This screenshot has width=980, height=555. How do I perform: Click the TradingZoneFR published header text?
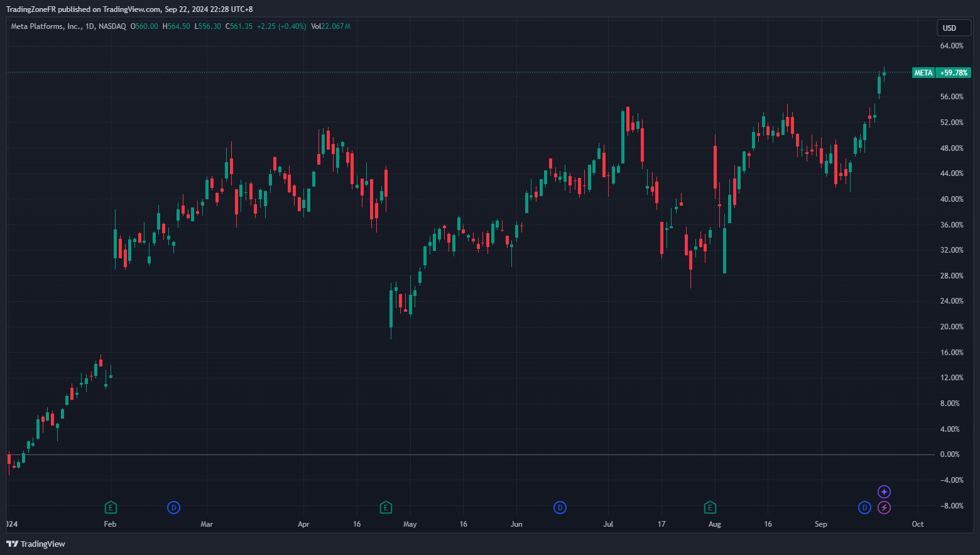pos(129,9)
